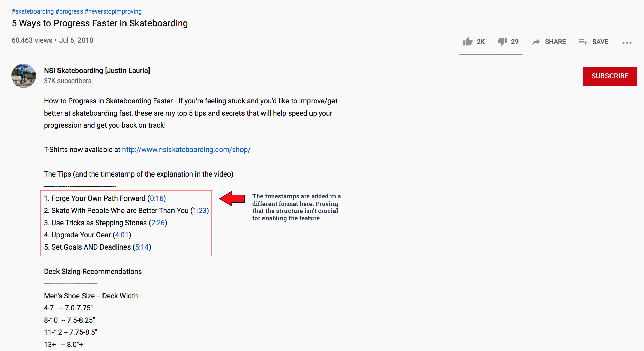Jump to the 0:16 timestamp
The height and width of the screenshot is (351, 644).
coord(157,198)
